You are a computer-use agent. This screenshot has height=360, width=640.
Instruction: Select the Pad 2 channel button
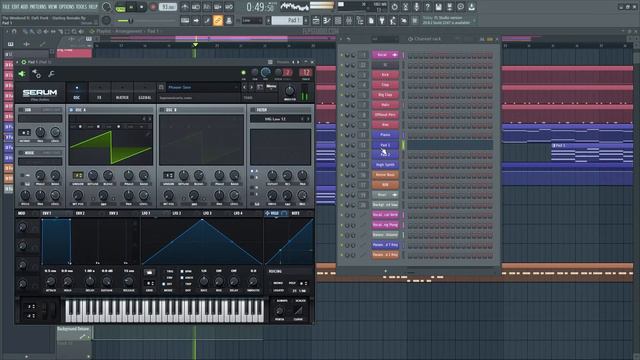(385, 155)
